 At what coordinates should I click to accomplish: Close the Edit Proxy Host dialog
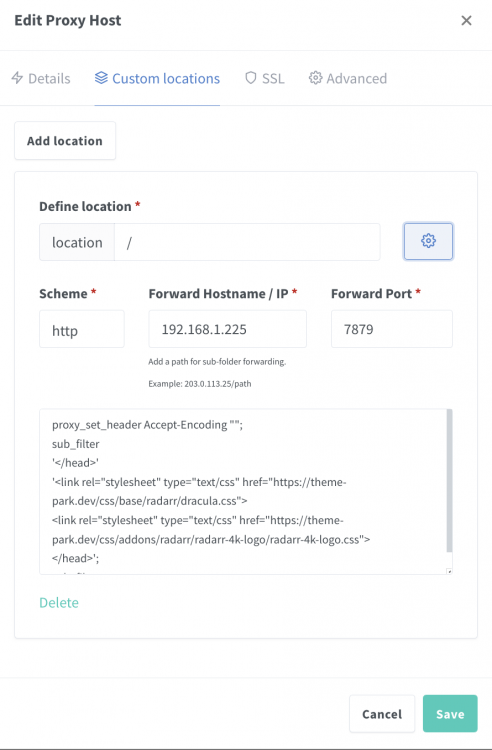(x=466, y=21)
